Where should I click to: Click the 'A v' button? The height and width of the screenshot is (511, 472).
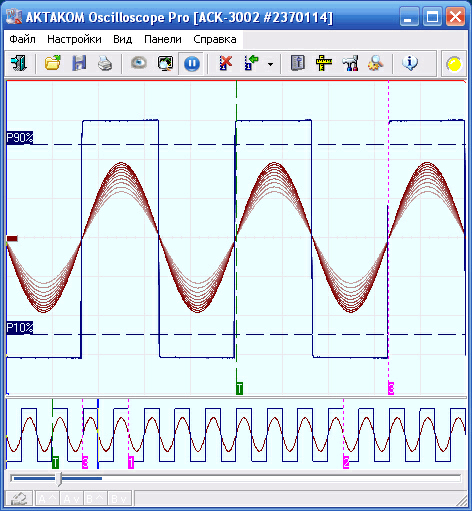(x=71, y=499)
